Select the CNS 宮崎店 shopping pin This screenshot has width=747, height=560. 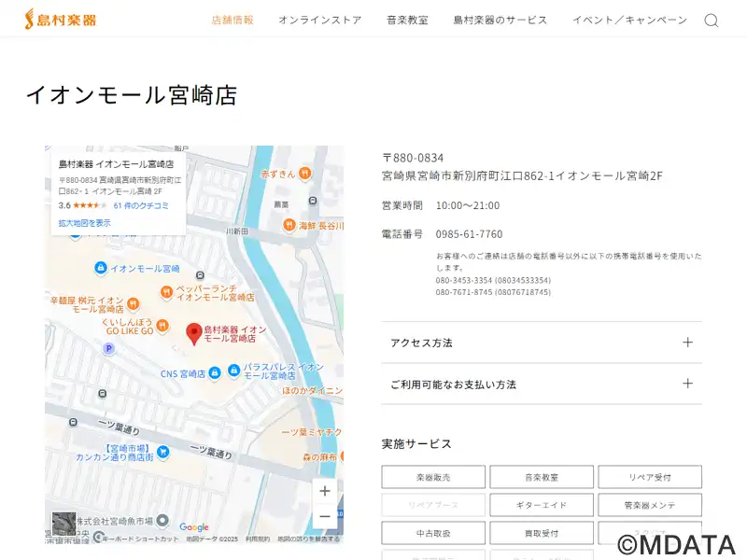215,372
